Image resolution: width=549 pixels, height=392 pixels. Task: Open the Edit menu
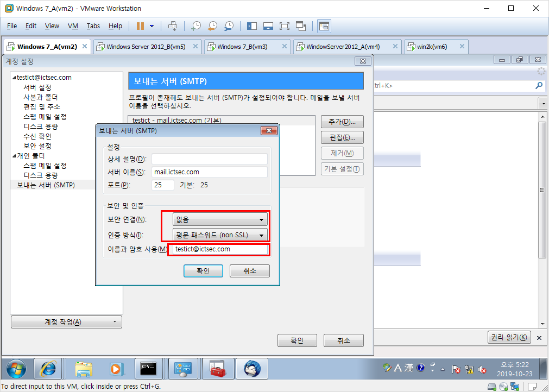[x=31, y=26]
